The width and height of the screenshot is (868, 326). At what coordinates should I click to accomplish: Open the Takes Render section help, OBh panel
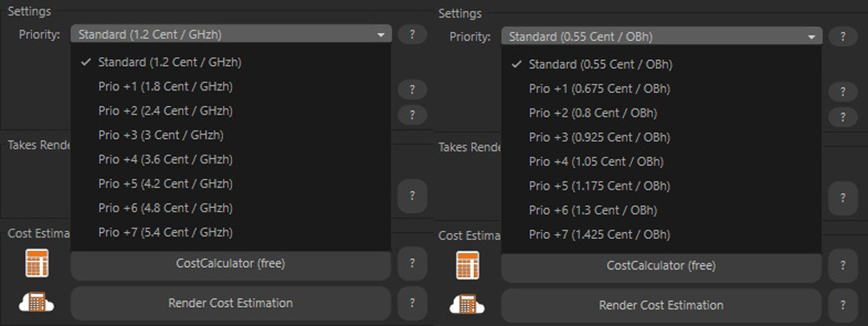point(843,198)
